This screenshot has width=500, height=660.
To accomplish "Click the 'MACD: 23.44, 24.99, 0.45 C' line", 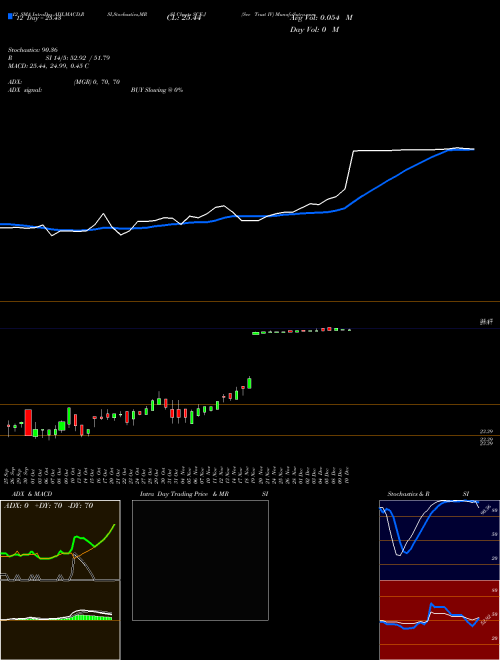I will pyautogui.click(x=48, y=66).
